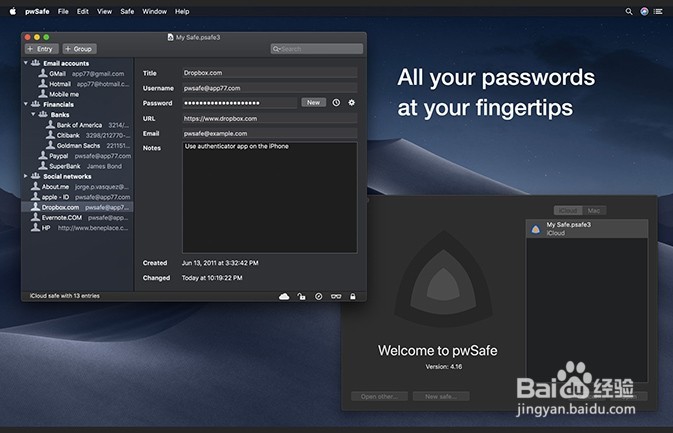This screenshot has width=673, height=433.
Task: Click the URL field
Action: 270,118
